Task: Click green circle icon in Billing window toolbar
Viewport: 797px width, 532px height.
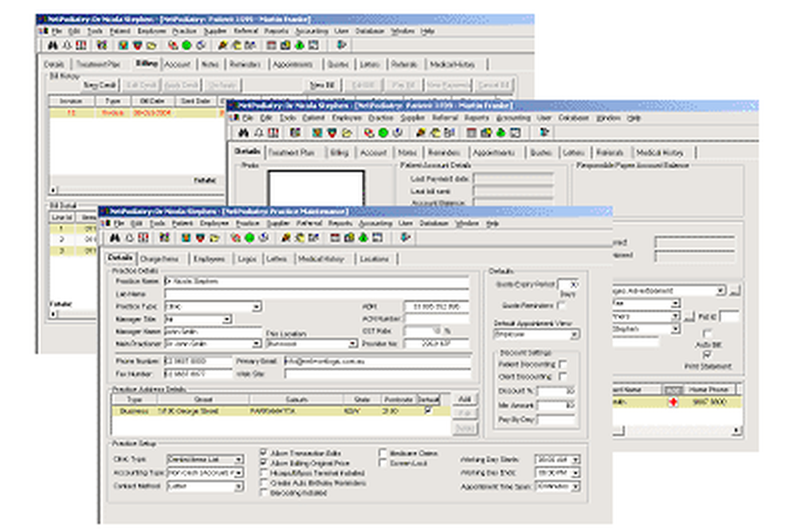Action: tap(186, 45)
